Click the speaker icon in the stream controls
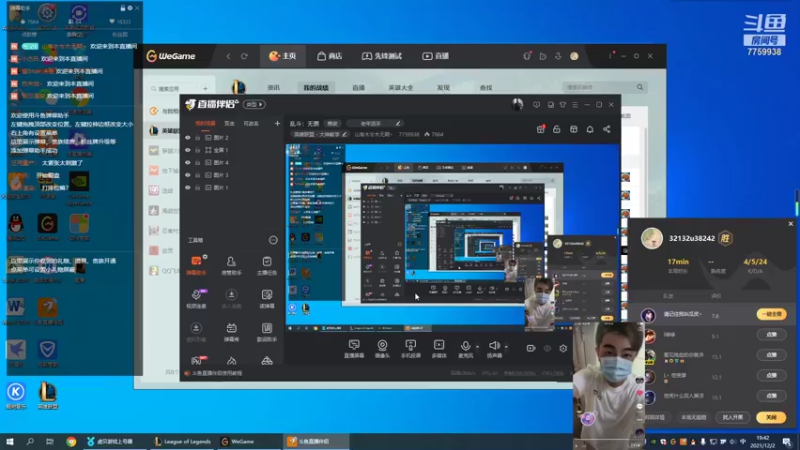The image size is (800, 450). 493,346
